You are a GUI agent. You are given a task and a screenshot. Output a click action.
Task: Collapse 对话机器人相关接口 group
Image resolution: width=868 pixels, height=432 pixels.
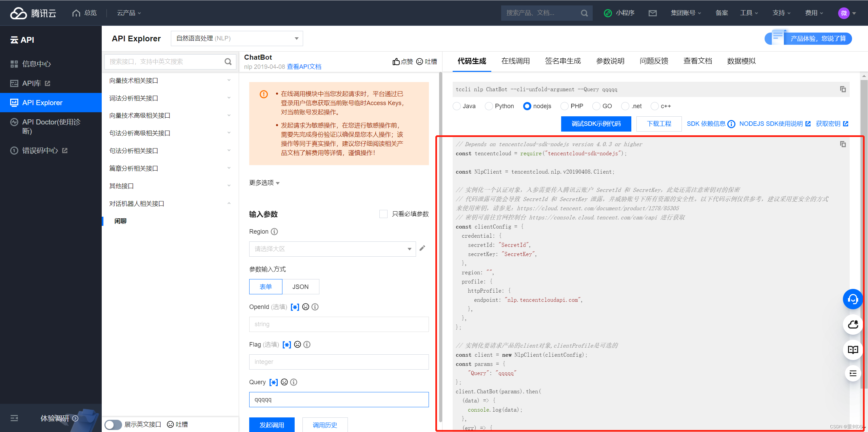tap(170, 203)
